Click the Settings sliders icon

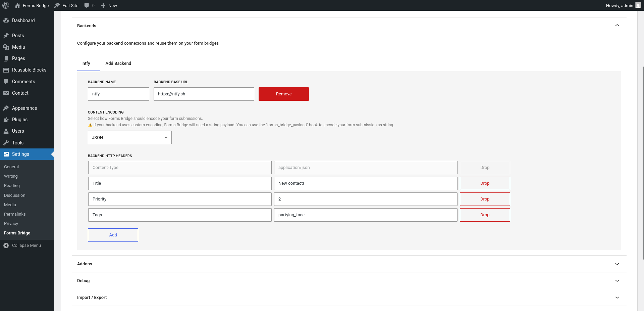click(x=6, y=154)
